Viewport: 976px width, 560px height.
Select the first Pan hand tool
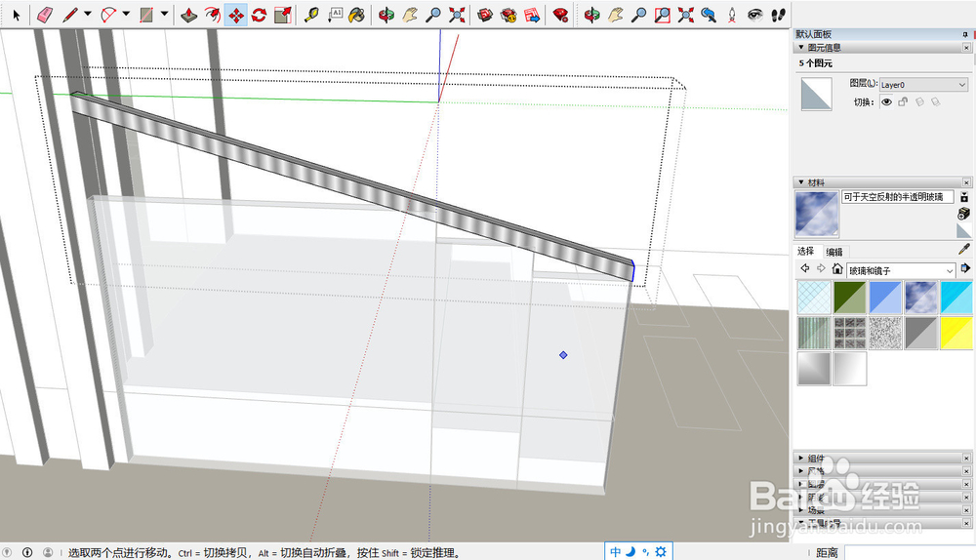click(x=409, y=15)
